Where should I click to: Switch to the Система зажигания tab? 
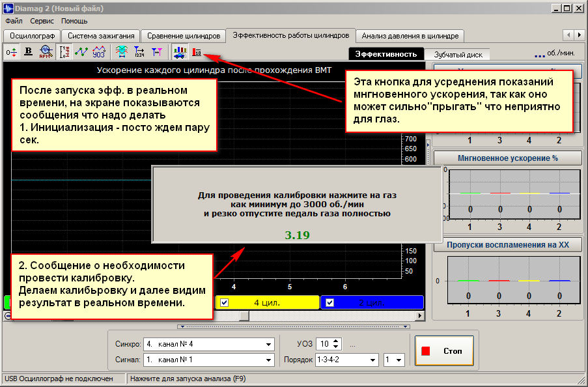point(101,36)
